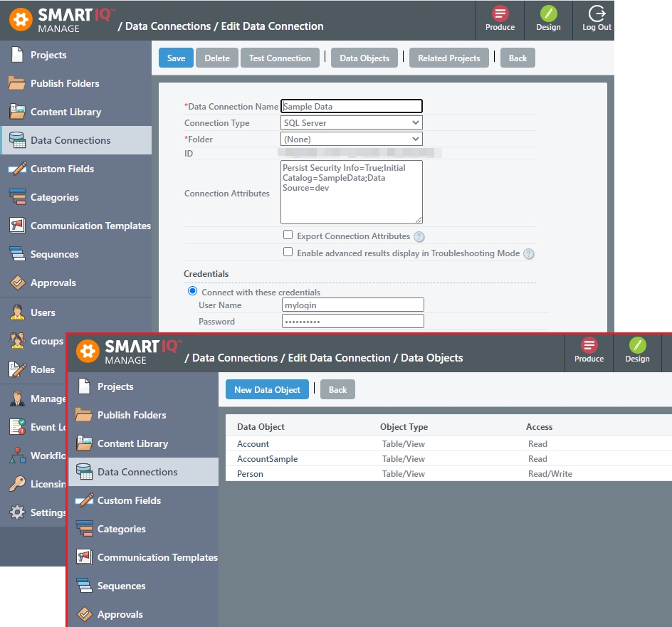
Task: Click the Data Object column header
Action: point(261,427)
